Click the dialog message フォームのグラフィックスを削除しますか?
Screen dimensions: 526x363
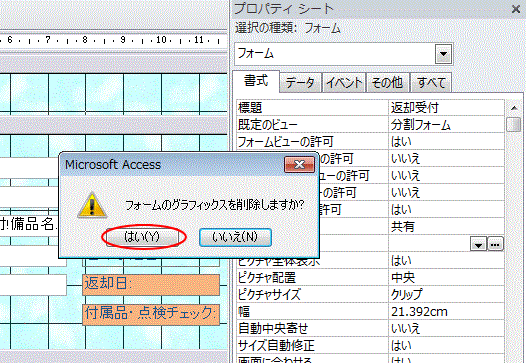point(215,205)
